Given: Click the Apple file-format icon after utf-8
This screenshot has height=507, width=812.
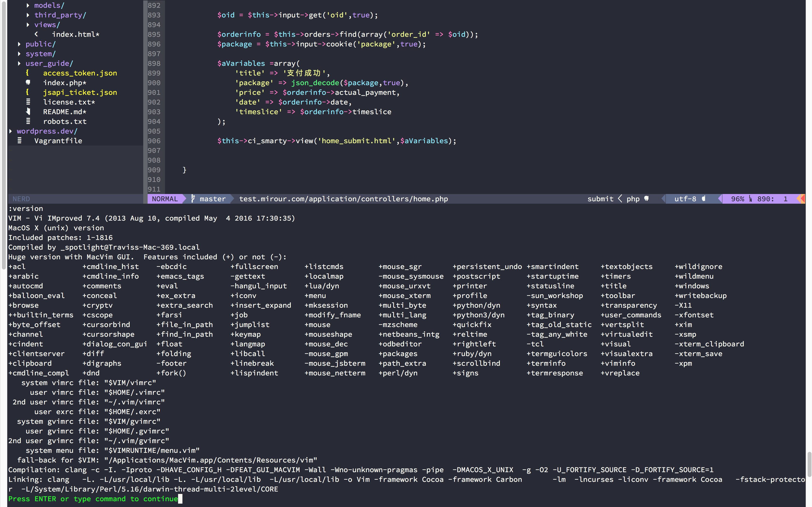Looking at the screenshot, I should click(x=704, y=199).
